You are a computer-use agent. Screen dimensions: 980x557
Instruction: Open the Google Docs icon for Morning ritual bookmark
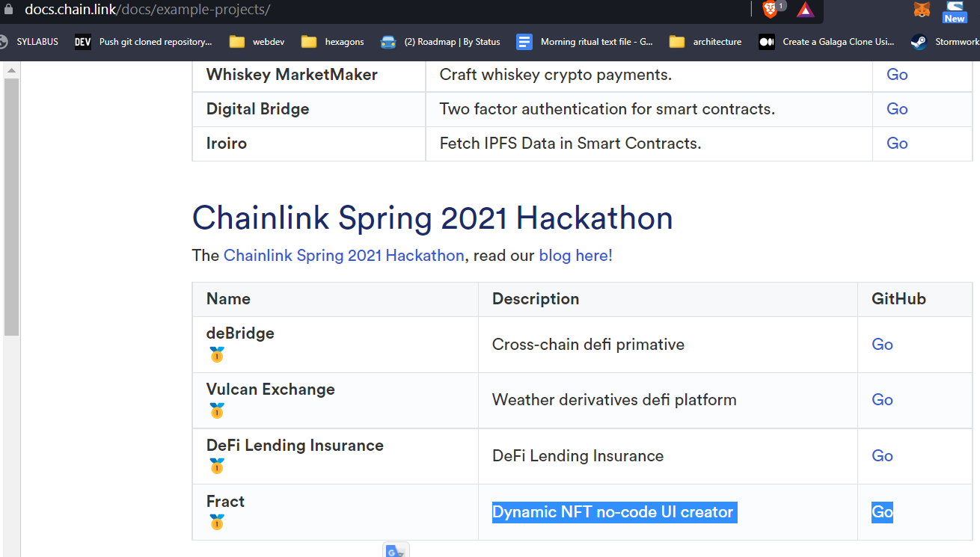[x=524, y=41]
